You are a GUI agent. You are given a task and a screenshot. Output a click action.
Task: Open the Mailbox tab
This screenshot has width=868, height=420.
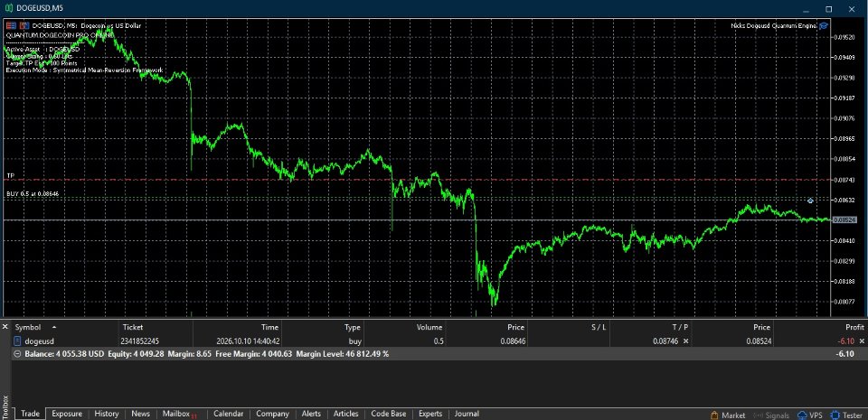coord(177,414)
